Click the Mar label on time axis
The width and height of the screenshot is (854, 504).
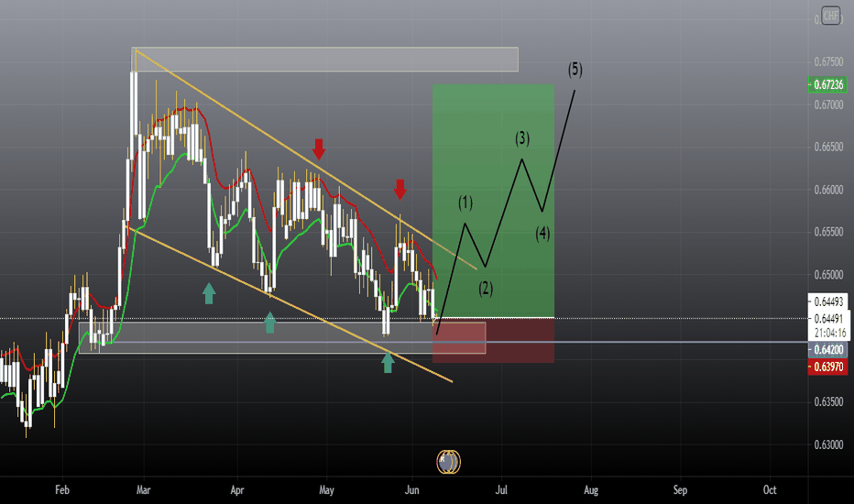[143, 490]
